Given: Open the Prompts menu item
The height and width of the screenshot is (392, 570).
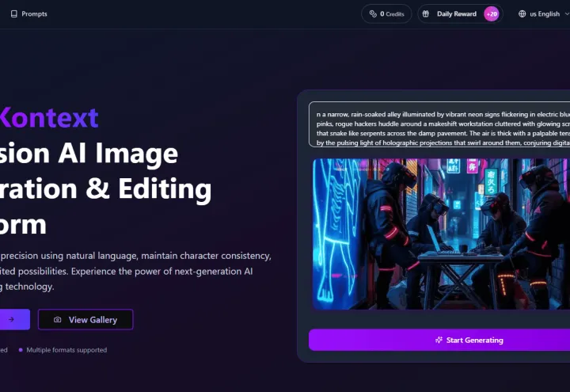Looking at the screenshot, I should pos(29,13).
